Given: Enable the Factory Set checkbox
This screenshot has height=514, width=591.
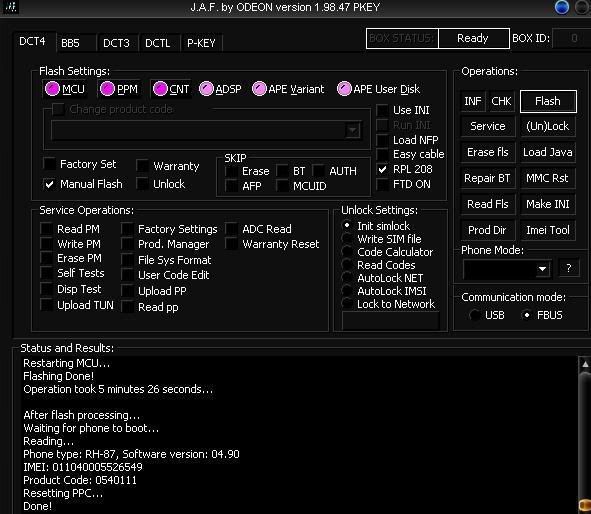Looking at the screenshot, I should click(49, 164).
